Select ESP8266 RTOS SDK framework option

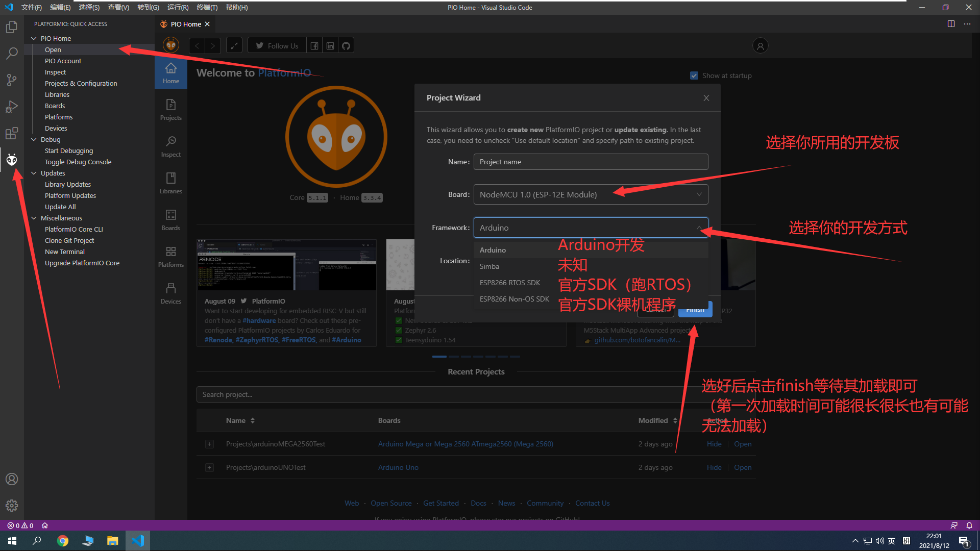tap(509, 283)
